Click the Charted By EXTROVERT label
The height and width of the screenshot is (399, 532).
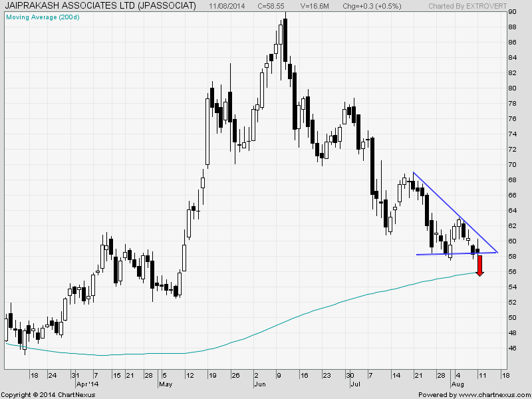463,6
